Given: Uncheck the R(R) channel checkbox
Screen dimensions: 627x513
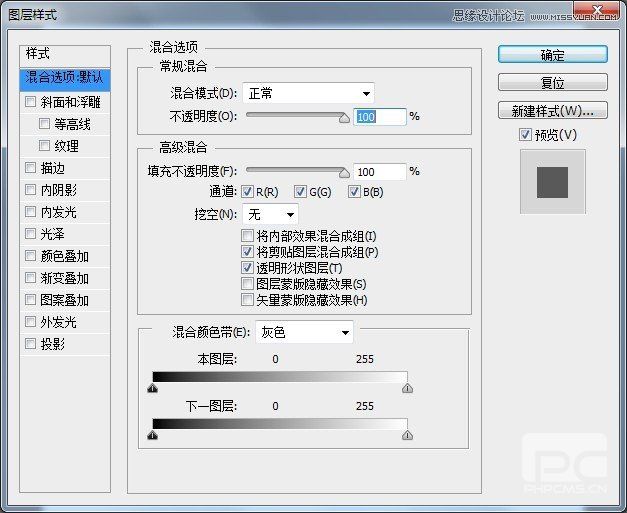Looking at the screenshot, I should click(247, 192).
